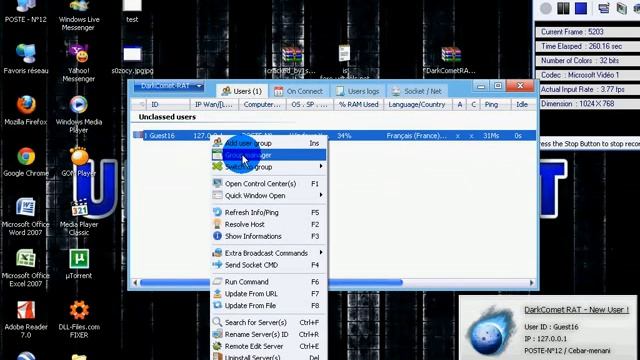
Task: Click the right arrow of horizontal scrollbar
Action: (531, 282)
